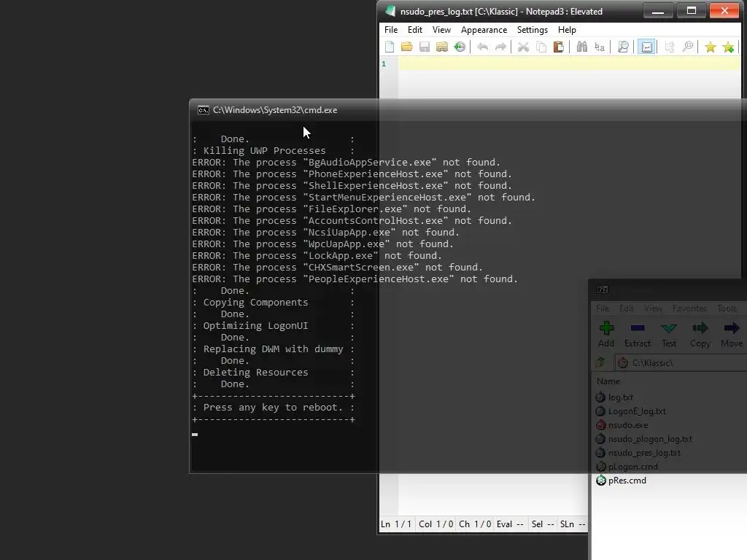
Task: Click the SLn status bar entry
Action: pyautogui.click(x=573, y=524)
